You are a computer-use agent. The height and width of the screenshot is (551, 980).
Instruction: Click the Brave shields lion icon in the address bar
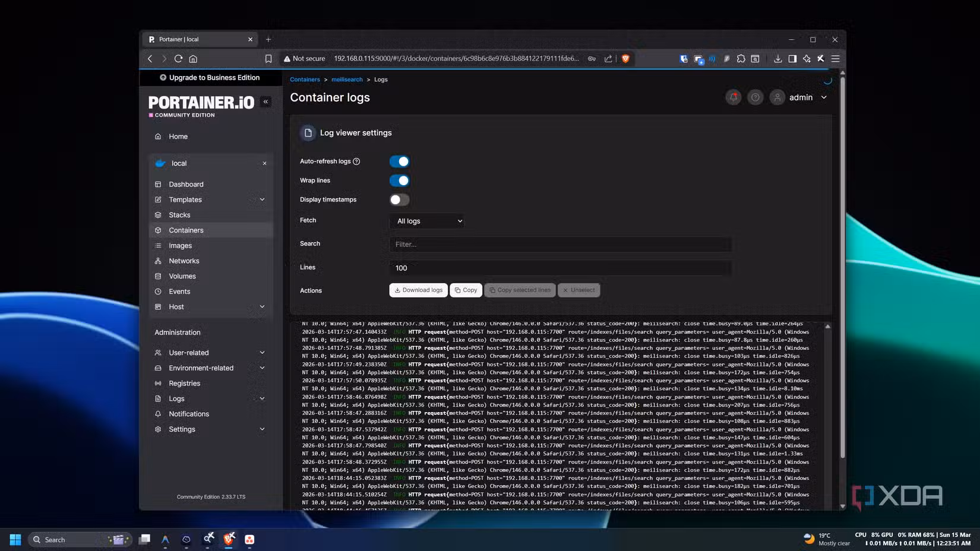pyautogui.click(x=625, y=58)
